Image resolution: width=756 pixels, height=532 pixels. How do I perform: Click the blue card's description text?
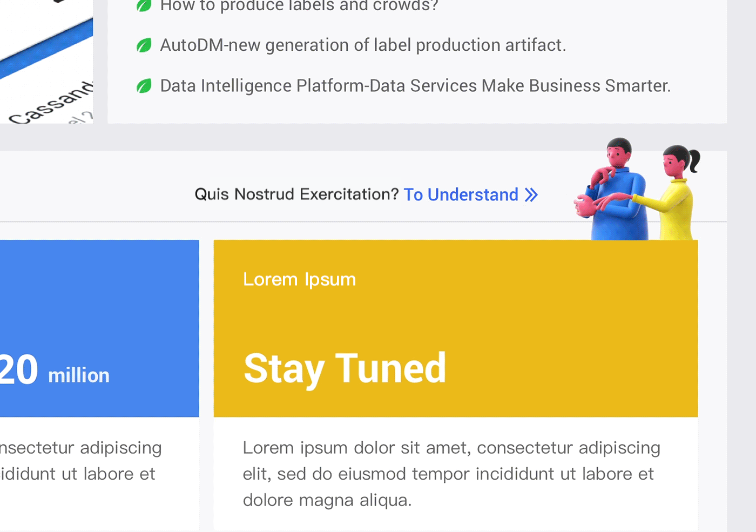click(x=81, y=461)
